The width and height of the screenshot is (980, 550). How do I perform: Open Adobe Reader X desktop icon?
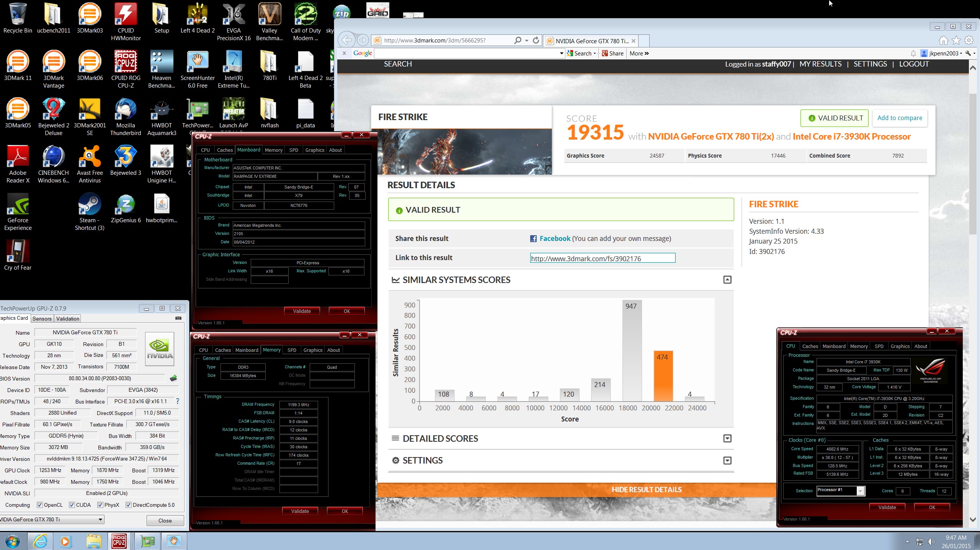tap(18, 164)
